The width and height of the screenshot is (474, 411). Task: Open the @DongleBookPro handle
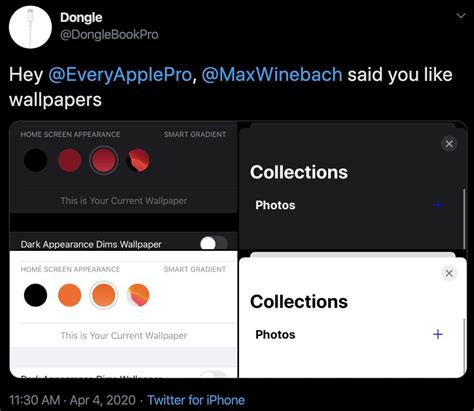click(109, 35)
